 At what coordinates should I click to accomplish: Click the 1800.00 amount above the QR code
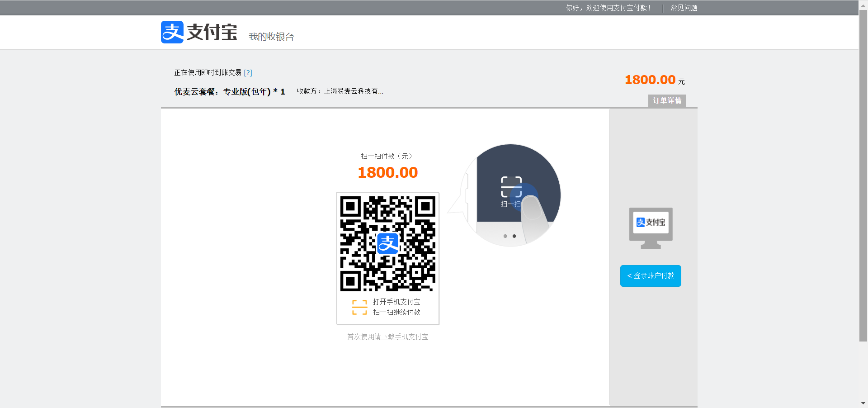388,172
